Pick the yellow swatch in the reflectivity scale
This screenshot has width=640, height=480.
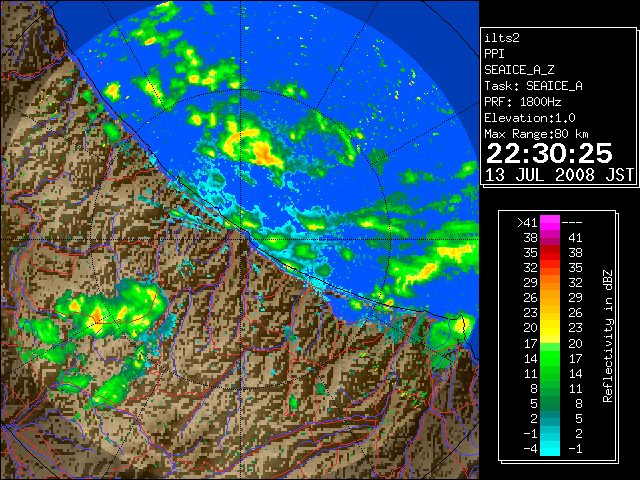(550, 328)
